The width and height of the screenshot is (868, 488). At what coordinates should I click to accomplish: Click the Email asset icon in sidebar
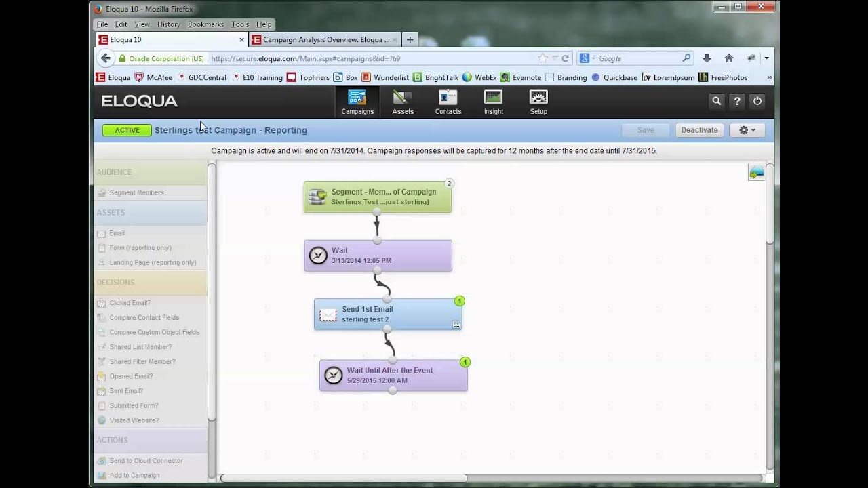[102, 233]
